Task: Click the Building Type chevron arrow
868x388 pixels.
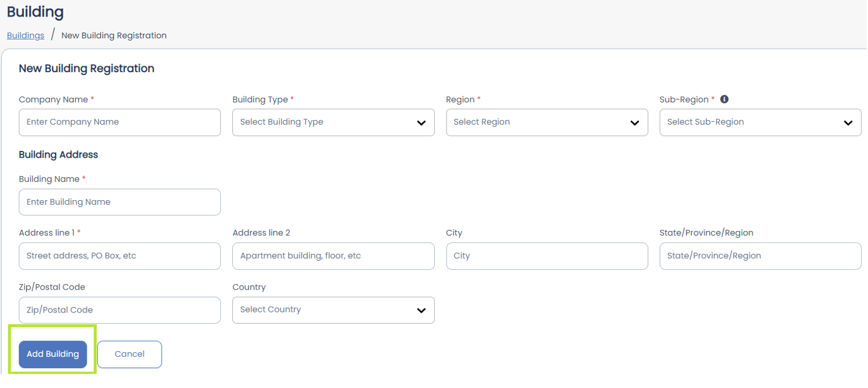Action: 421,123
